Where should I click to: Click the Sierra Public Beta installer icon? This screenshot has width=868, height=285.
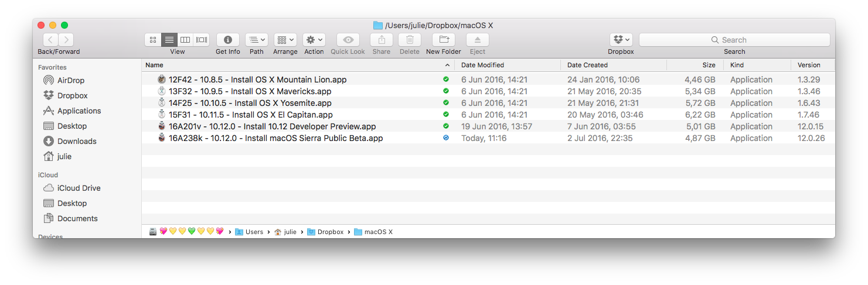pyautogui.click(x=162, y=138)
